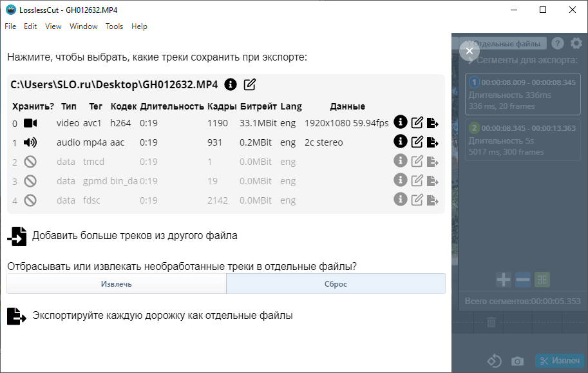Click the rotation icon at bottom
This screenshot has height=373, width=588.
tap(494, 361)
